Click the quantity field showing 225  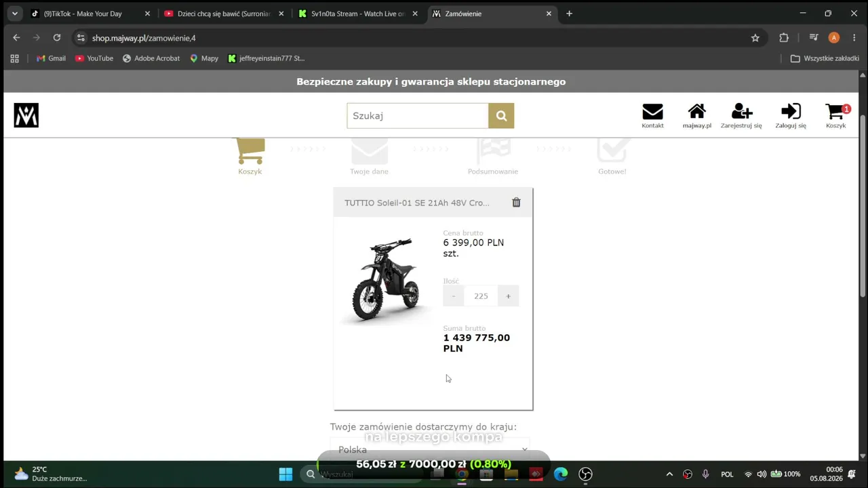click(x=481, y=296)
